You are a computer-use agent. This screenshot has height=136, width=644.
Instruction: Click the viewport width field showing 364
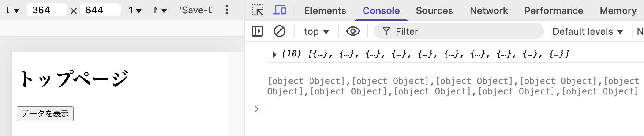[47, 10]
